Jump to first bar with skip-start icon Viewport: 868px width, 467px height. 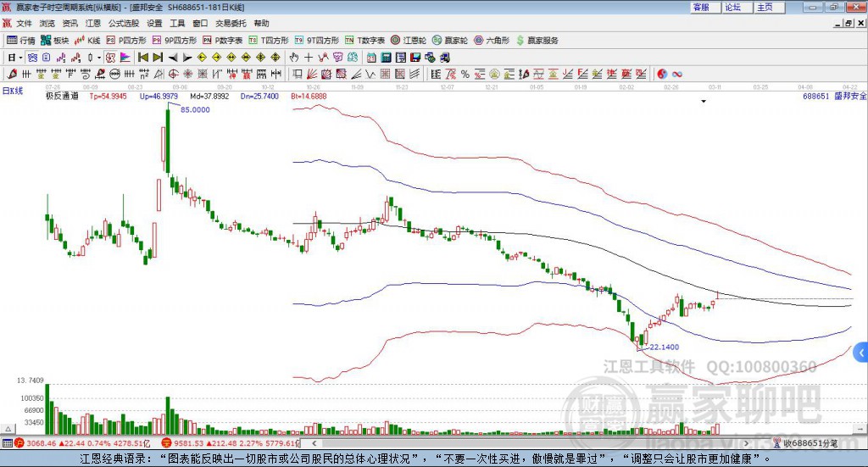pos(142,58)
